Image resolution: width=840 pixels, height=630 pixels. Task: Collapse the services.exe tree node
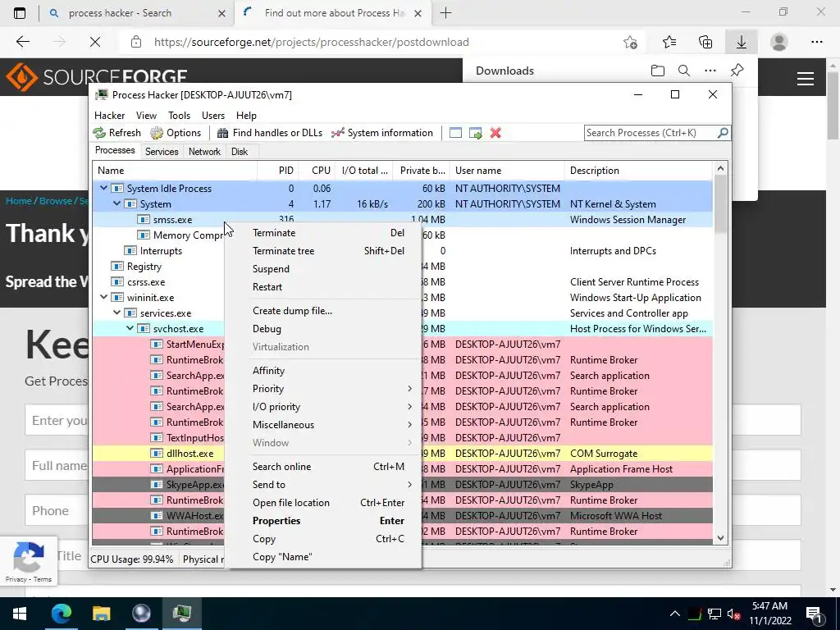point(116,313)
